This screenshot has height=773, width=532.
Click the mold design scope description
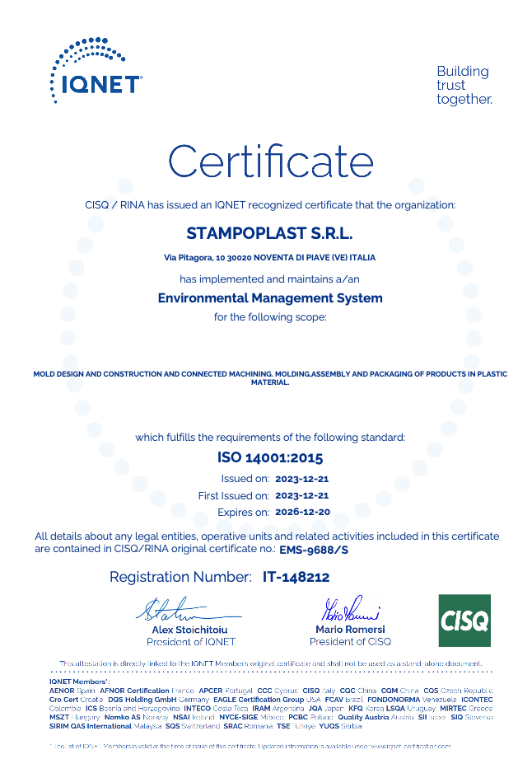pyautogui.click(x=270, y=377)
